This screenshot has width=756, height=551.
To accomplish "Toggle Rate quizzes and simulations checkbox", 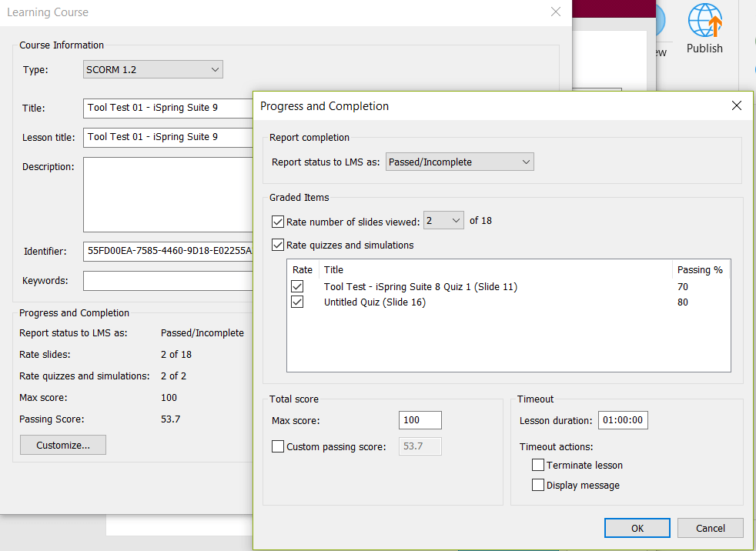I will click(x=278, y=245).
